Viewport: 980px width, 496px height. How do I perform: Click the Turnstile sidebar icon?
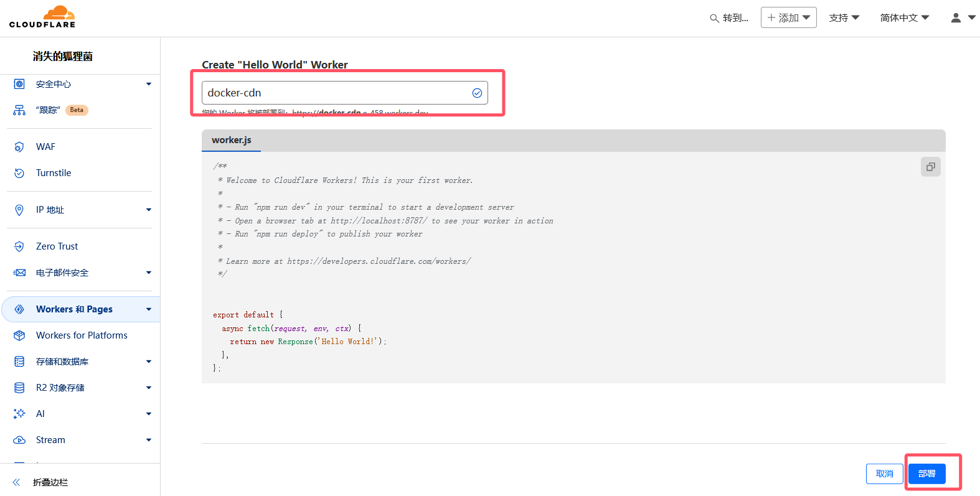point(19,173)
